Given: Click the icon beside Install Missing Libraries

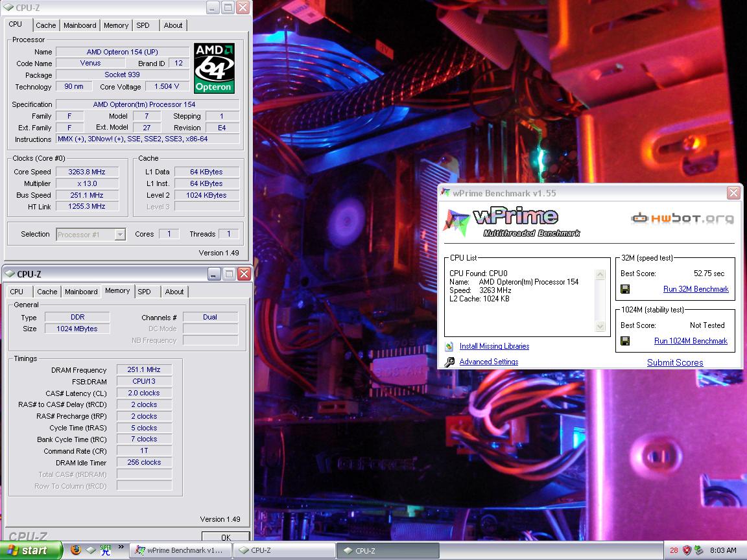Looking at the screenshot, I should point(449,346).
